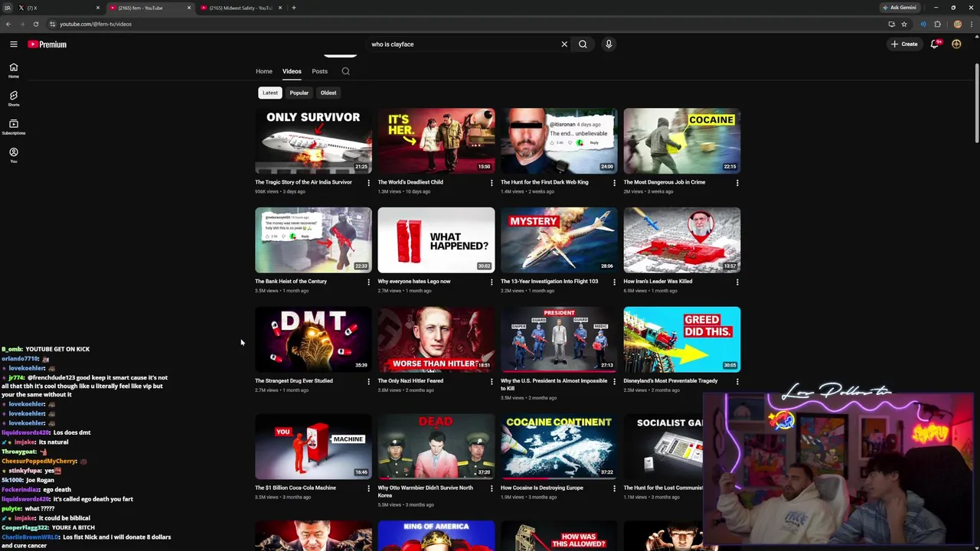Image resolution: width=980 pixels, height=551 pixels.
Task: Go back in browser history
Action: (8, 24)
